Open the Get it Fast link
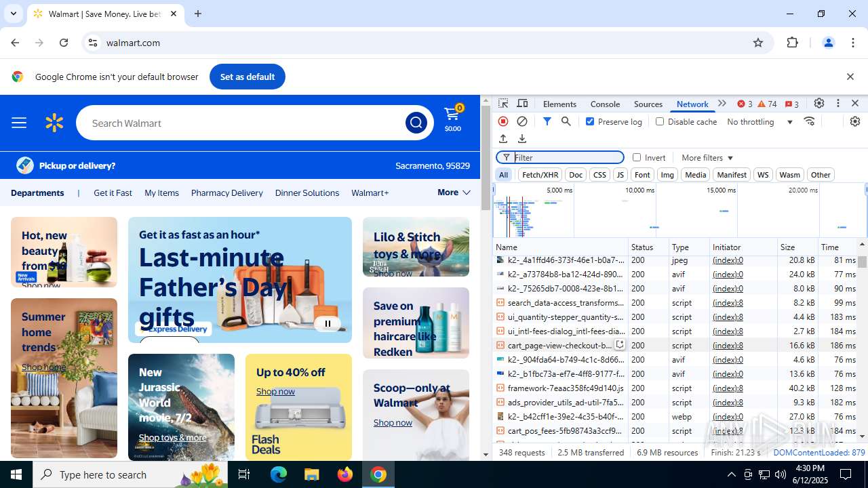Viewport: 868px width, 488px height. (x=113, y=192)
